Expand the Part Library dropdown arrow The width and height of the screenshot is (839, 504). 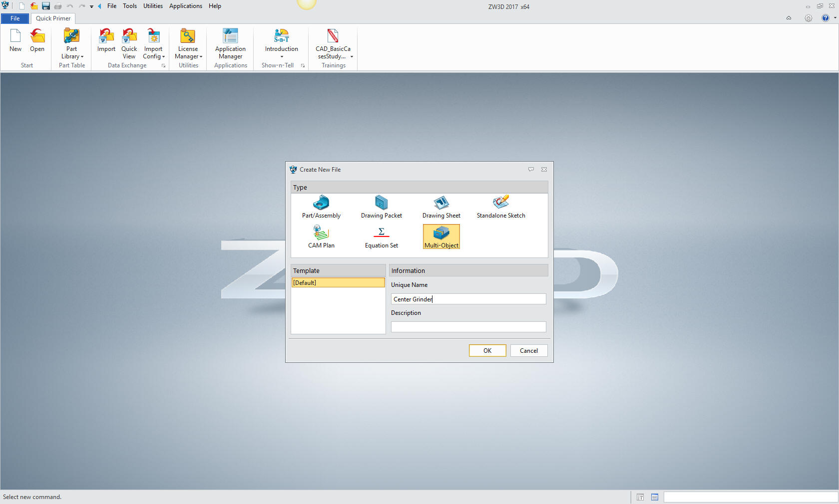82,57
